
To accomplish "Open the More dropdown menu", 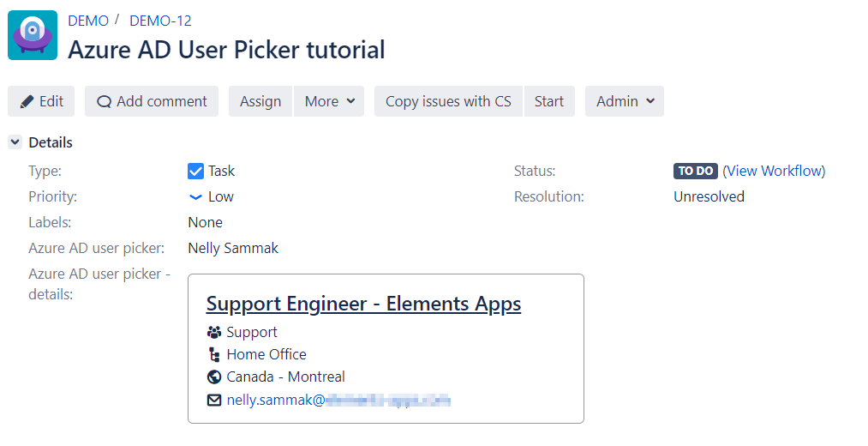I will click(x=329, y=101).
